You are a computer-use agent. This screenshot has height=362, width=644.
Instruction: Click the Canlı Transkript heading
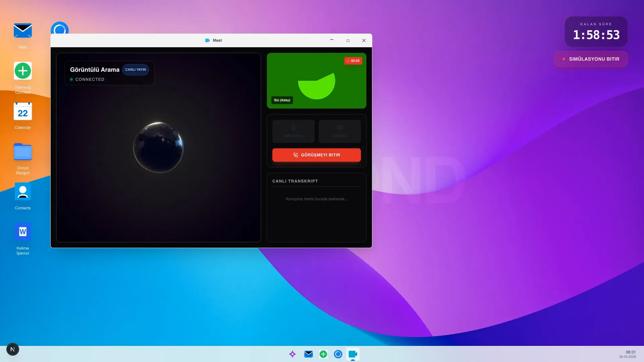coord(295,181)
